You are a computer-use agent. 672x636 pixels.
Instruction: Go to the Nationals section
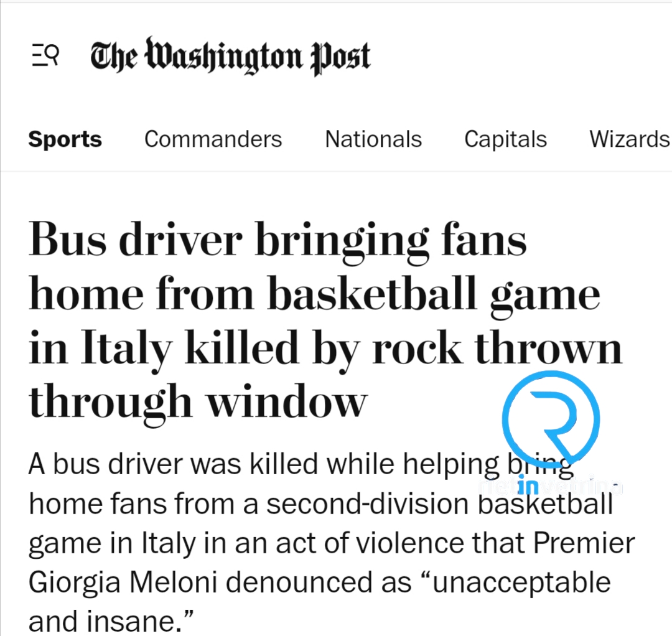pos(373,139)
